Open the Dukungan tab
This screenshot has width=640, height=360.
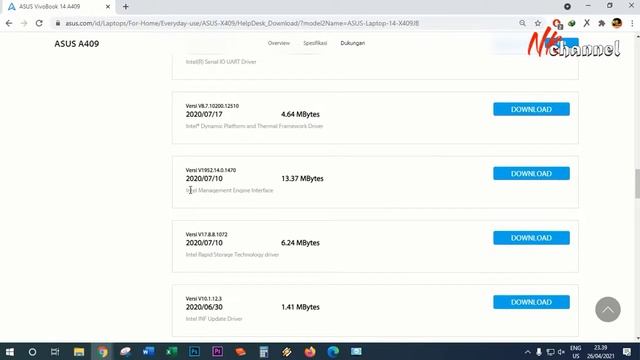click(x=353, y=43)
